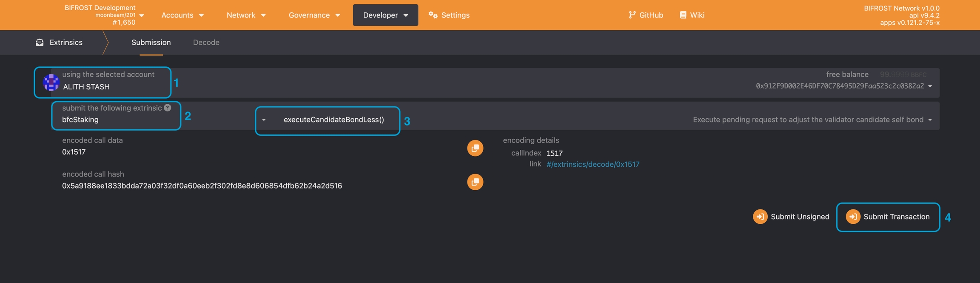
Task: Click the Submit Unsigned button
Action: 791,217
